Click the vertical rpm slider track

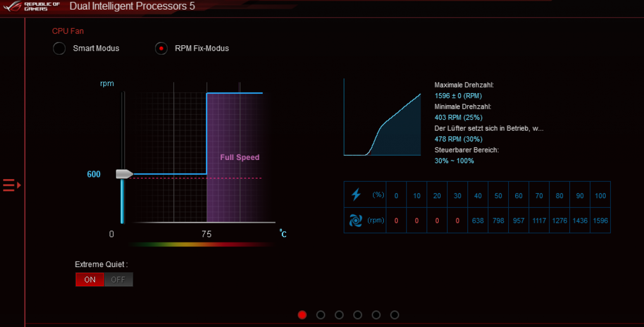122,157
